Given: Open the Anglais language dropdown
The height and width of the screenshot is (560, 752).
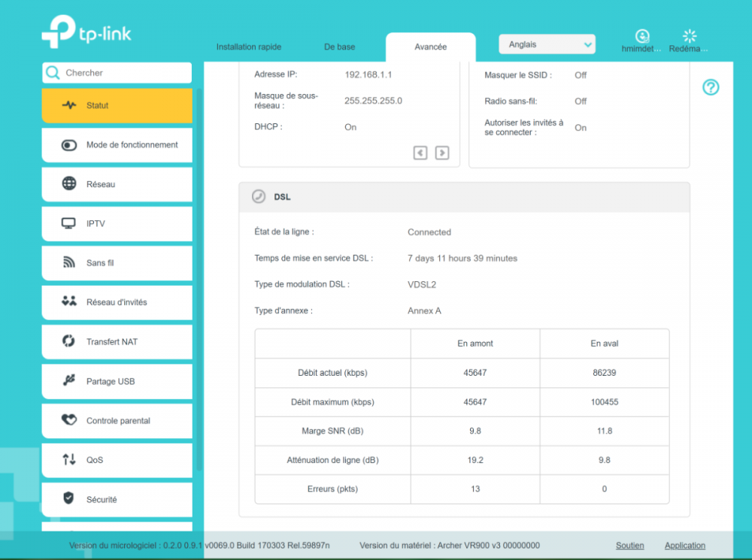Looking at the screenshot, I should click(x=547, y=44).
